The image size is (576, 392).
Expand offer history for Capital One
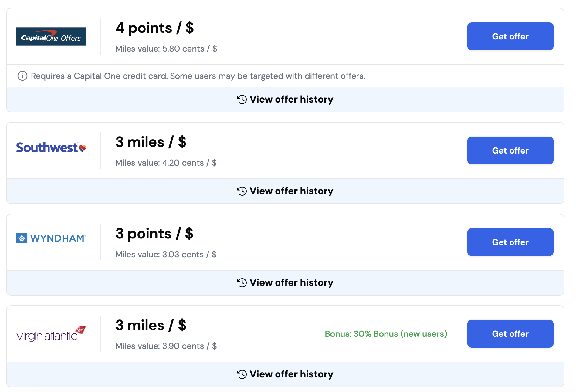[x=291, y=100]
